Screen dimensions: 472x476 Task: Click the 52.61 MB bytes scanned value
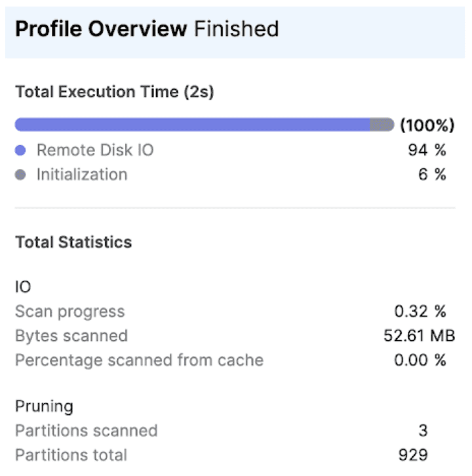[419, 336]
